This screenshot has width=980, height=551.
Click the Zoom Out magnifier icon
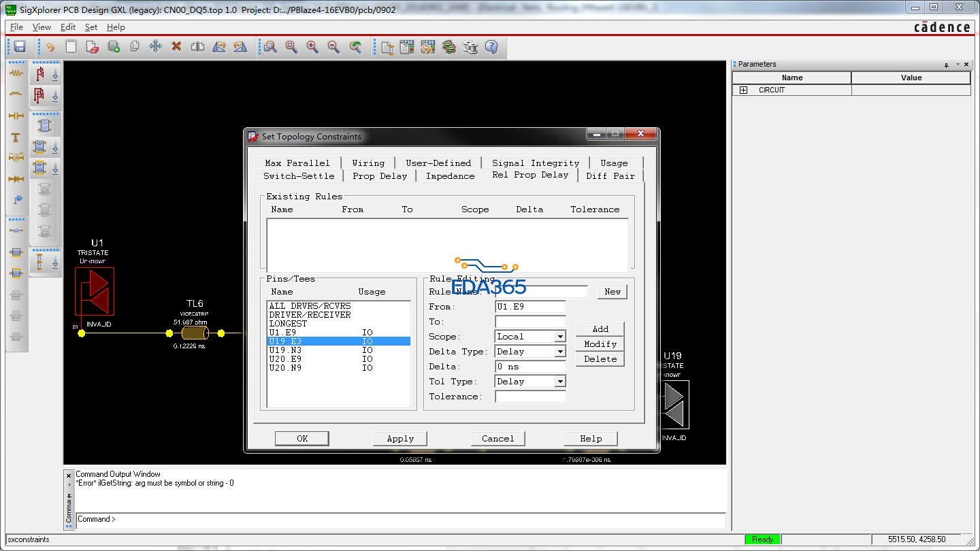333,47
